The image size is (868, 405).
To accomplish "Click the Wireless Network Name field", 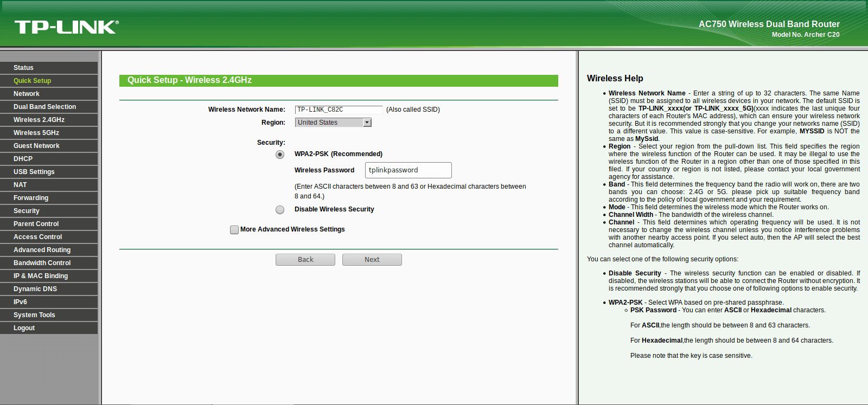I will pyautogui.click(x=339, y=110).
